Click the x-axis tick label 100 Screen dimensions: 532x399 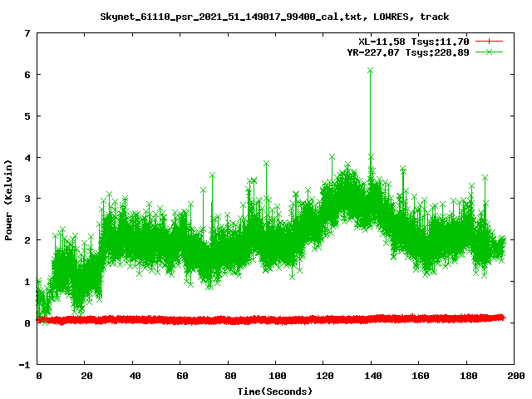(275, 377)
